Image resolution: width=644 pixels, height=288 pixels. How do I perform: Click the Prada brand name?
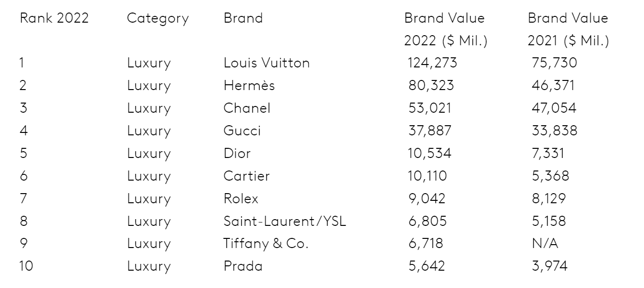coord(243,267)
